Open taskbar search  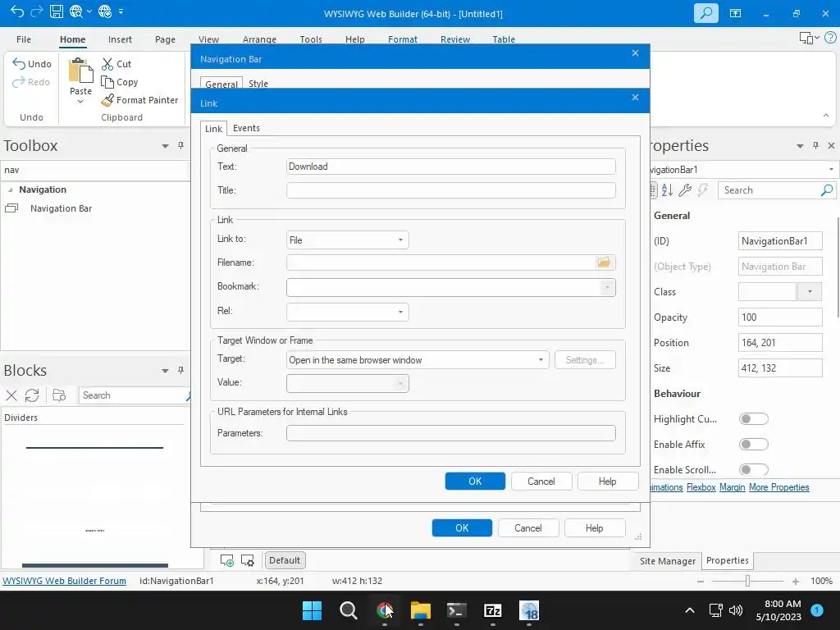tap(348, 610)
